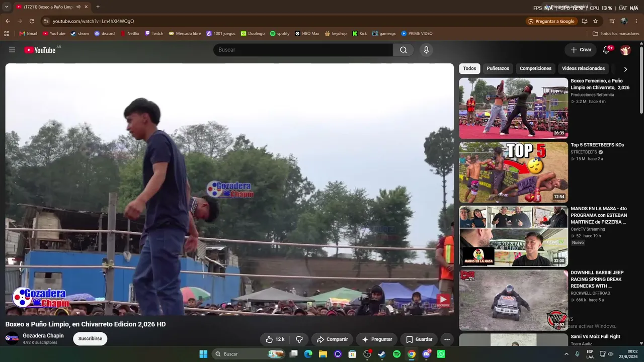Viewport: 644px width, 362px height.
Task: Open the Twitch bookmark
Action: click(x=154, y=34)
